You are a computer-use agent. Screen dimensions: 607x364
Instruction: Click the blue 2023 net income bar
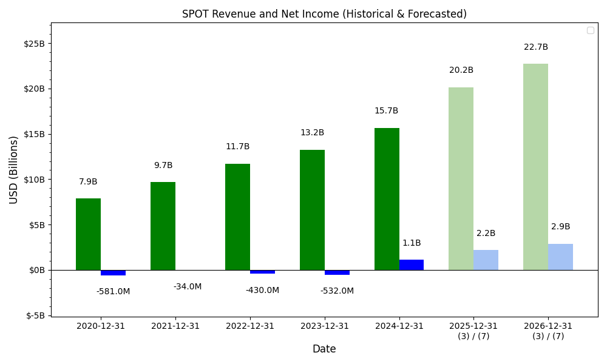tap(337, 272)
